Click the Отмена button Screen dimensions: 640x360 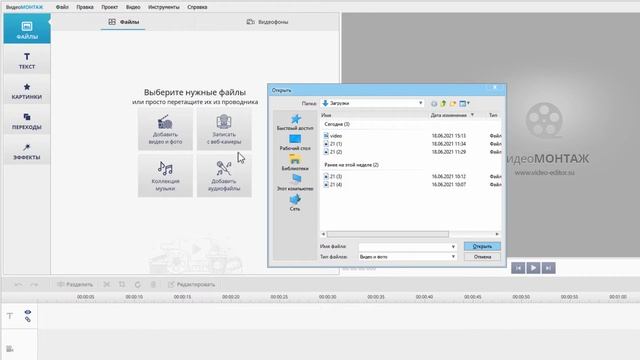(x=482, y=257)
